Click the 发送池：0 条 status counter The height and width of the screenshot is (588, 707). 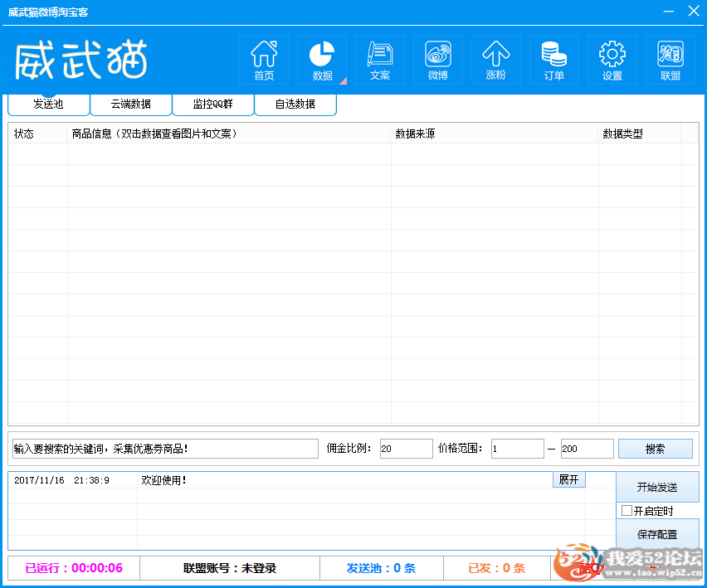point(382,568)
